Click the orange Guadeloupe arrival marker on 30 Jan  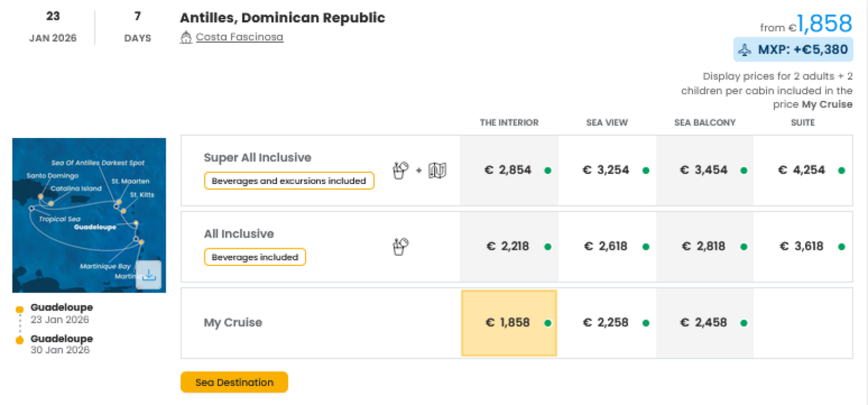[20, 340]
